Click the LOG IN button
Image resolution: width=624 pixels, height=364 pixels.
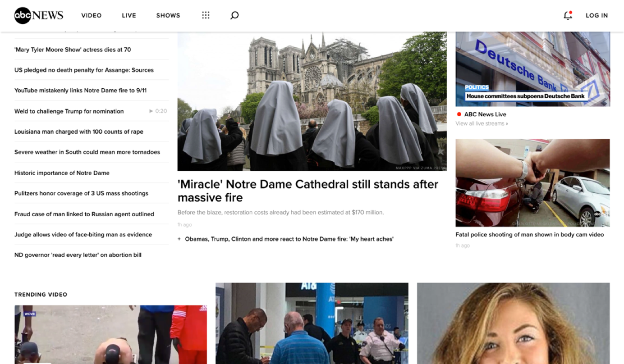tap(596, 15)
